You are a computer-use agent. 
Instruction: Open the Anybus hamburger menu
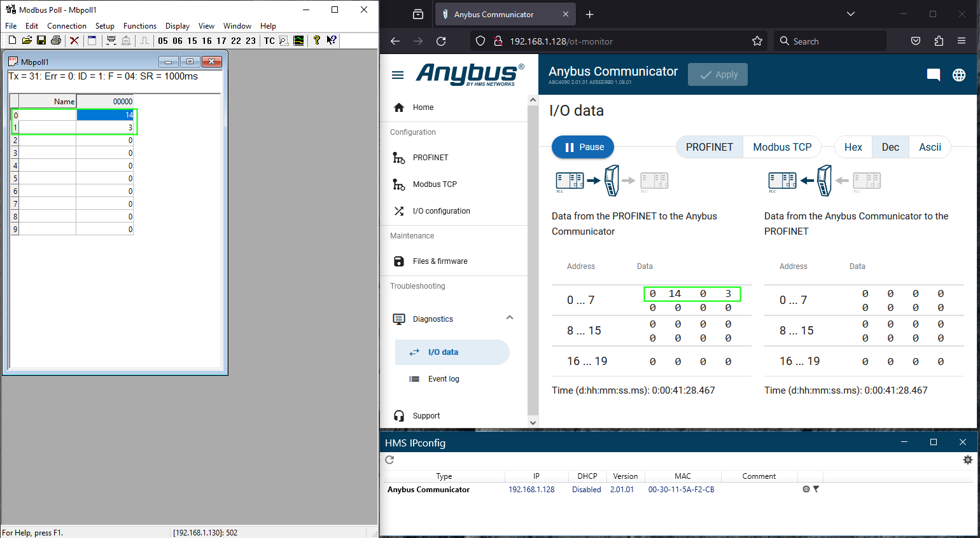(x=398, y=75)
